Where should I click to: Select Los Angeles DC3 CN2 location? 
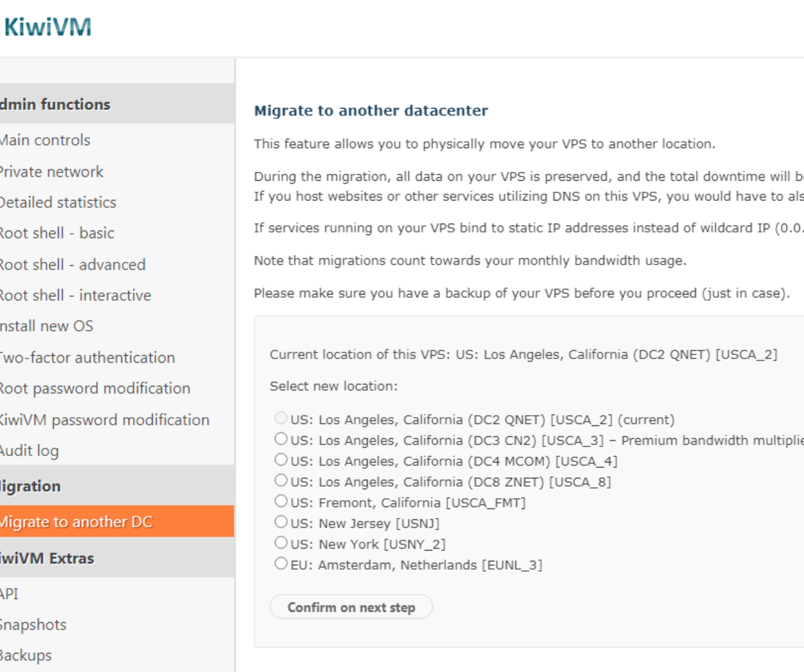[x=281, y=439]
